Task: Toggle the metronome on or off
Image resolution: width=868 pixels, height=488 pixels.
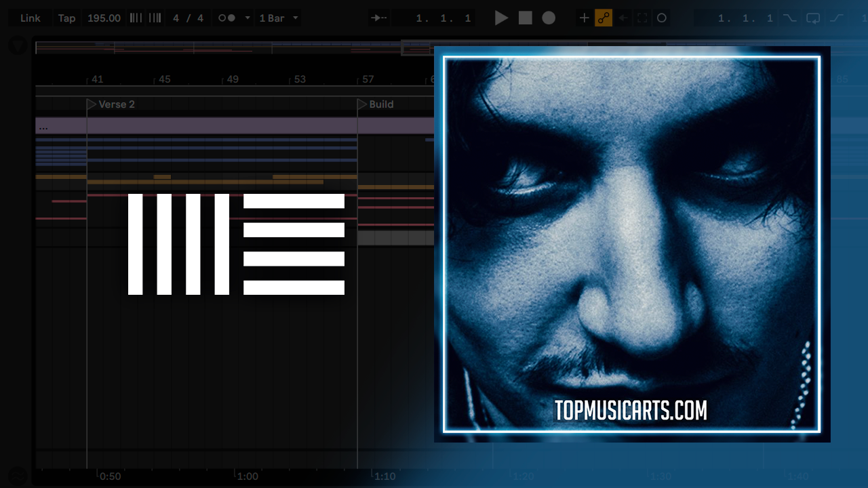Action: tap(227, 18)
